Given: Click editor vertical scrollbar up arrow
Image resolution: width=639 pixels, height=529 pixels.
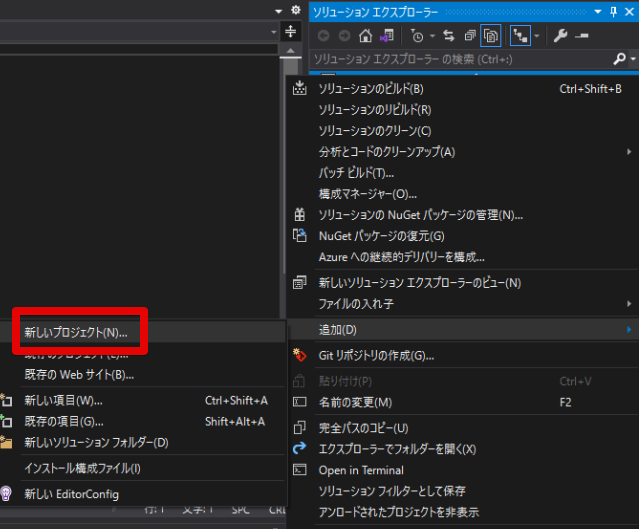Looking at the screenshot, I should (291, 51).
